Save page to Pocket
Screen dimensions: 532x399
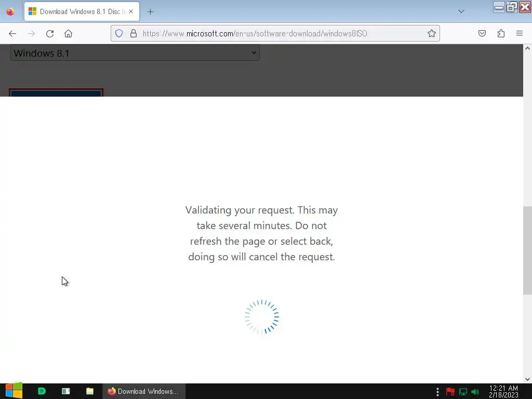482,33
